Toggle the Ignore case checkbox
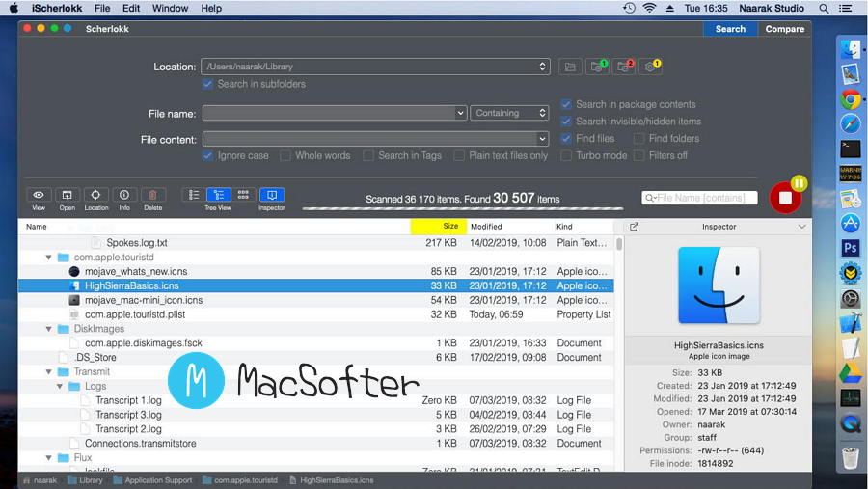 pyautogui.click(x=207, y=155)
